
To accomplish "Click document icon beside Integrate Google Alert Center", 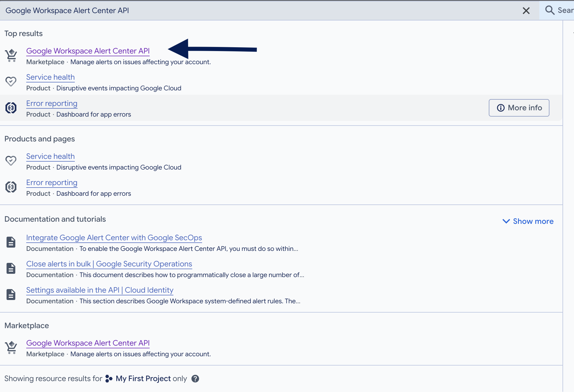I will (11, 242).
